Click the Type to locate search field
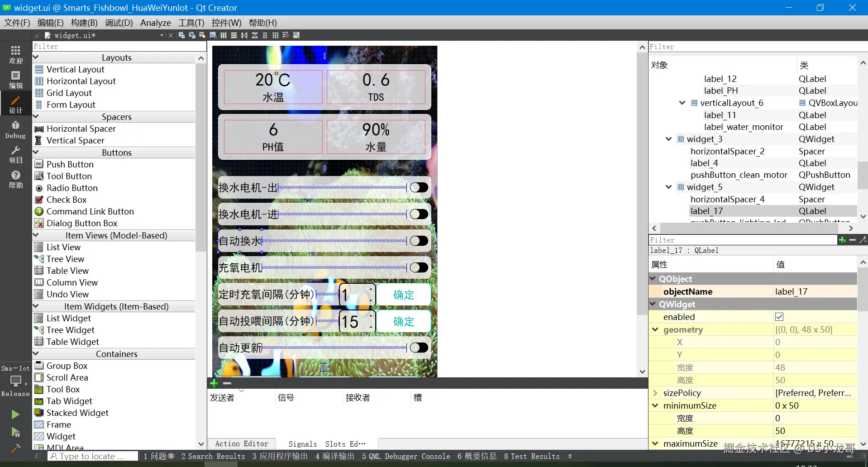Viewport: 868px width, 467px height. 92,456
